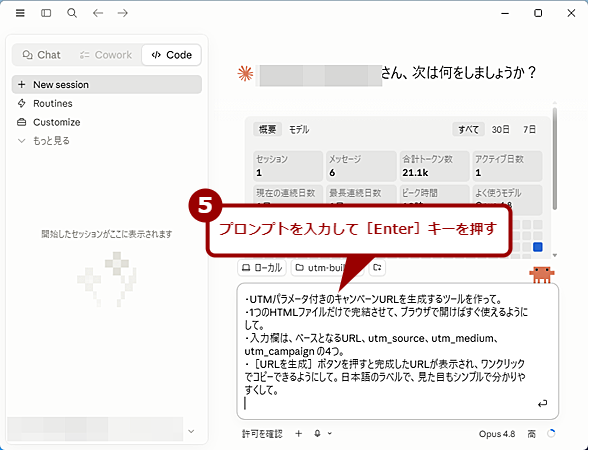Select the 30日 period filter
The width and height of the screenshot is (589, 451).
(501, 130)
